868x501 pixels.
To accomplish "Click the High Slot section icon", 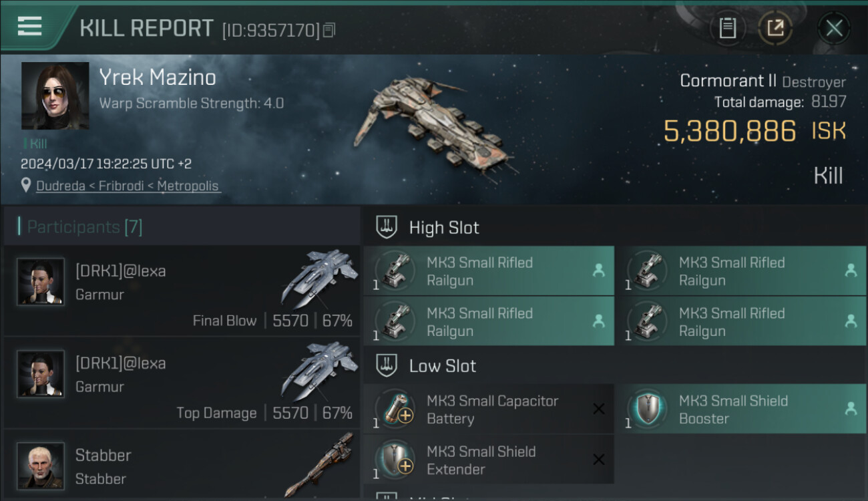I will click(x=387, y=227).
